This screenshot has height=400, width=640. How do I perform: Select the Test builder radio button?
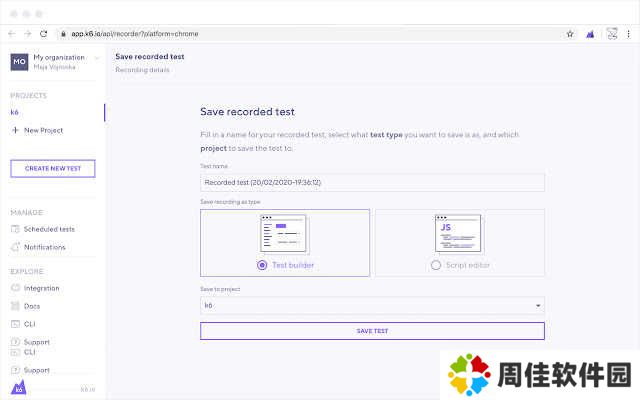[x=262, y=265]
